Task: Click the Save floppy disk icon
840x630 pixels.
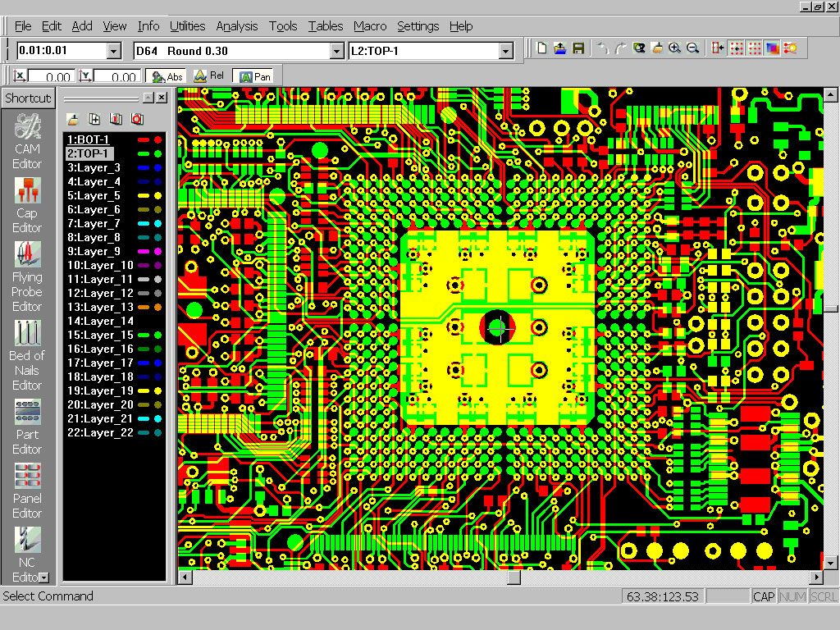Action: 578,48
